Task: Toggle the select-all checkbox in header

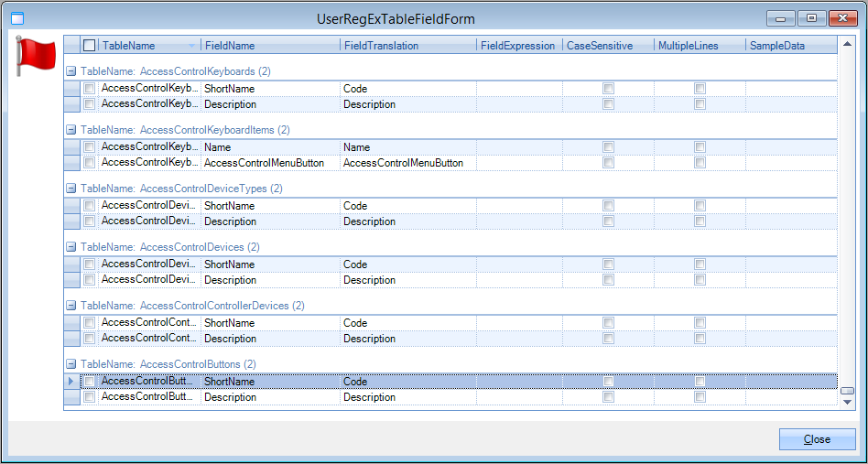Action: (x=89, y=46)
